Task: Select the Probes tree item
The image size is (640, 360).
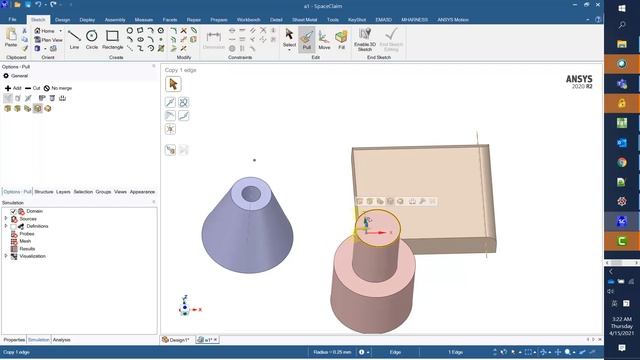Action: click(x=27, y=234)
